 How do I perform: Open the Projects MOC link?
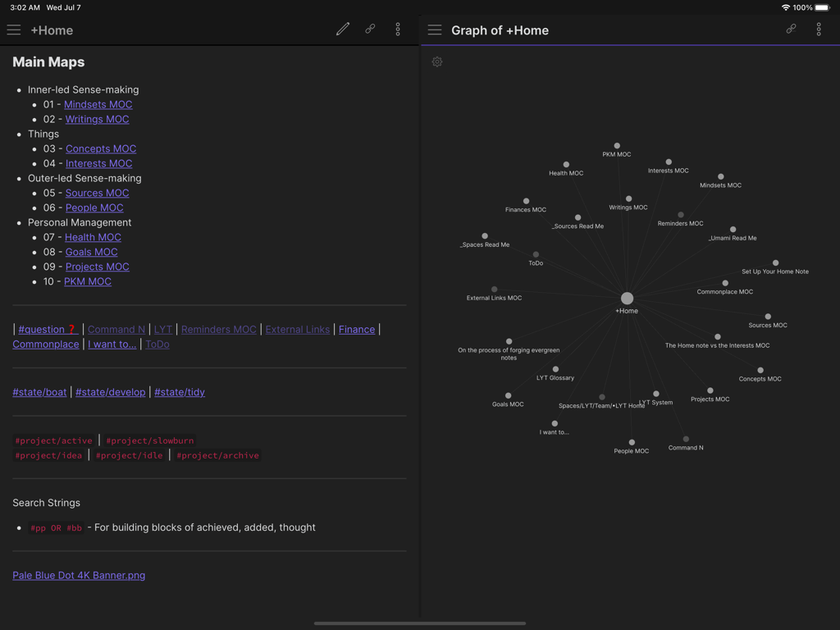(x=98, y=267)
